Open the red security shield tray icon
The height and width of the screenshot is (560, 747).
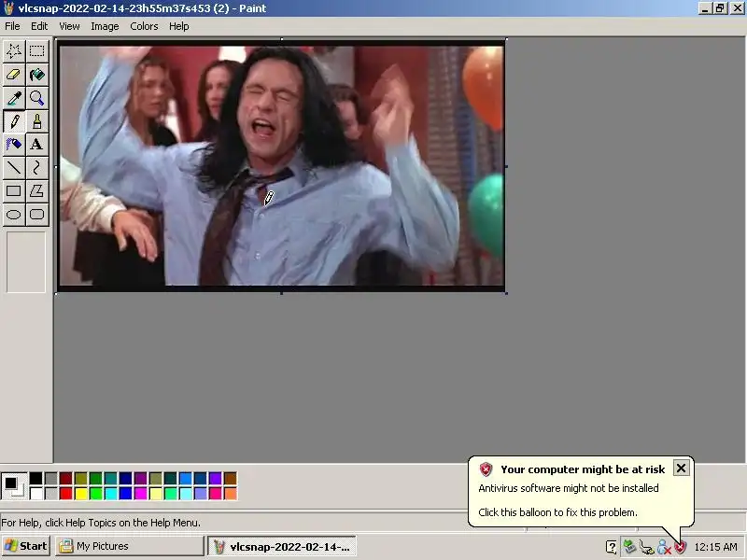[681, 547]
